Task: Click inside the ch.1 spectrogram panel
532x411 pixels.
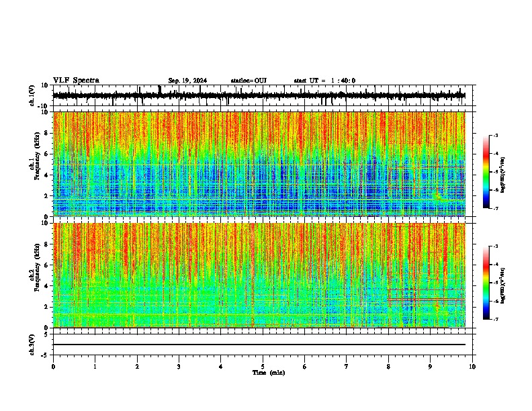Action: click(259, 164)
